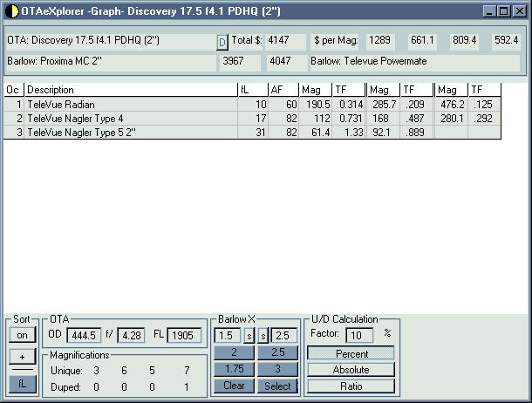This screenshot has width=532, height=403.
Task: Click the $ per Mag value 1289
Action: point(380,41)
